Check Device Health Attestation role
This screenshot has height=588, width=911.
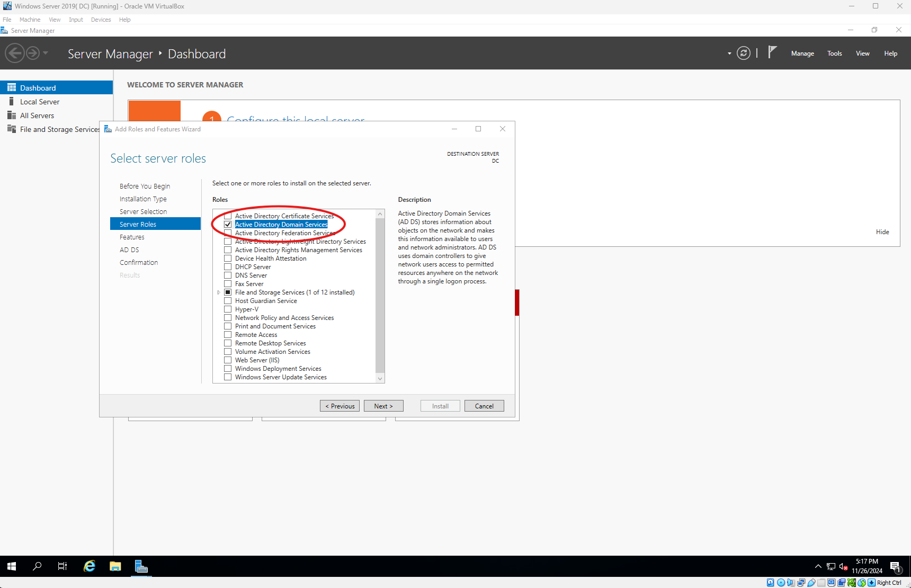tap(228, 259)
